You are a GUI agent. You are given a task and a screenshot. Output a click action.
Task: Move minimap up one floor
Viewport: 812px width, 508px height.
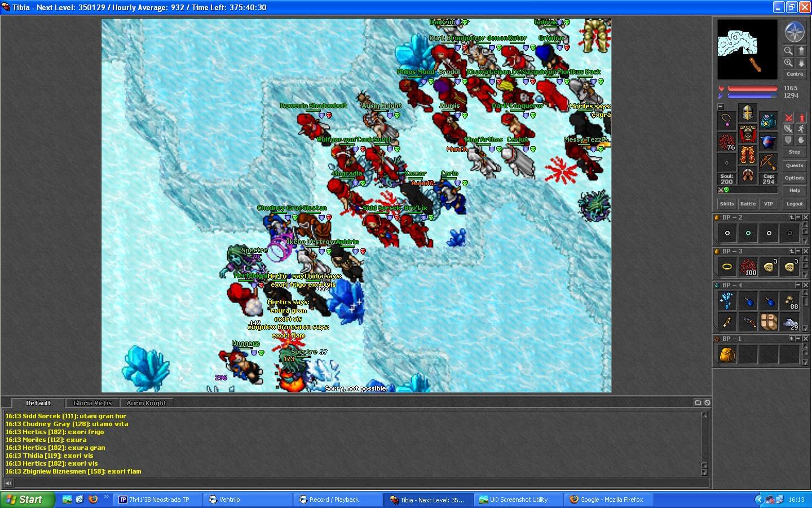click(x=801, y=51)
